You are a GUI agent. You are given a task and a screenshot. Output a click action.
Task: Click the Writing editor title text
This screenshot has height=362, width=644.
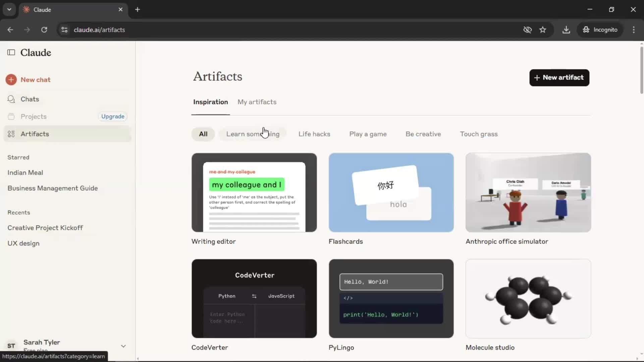pos(213,242)
